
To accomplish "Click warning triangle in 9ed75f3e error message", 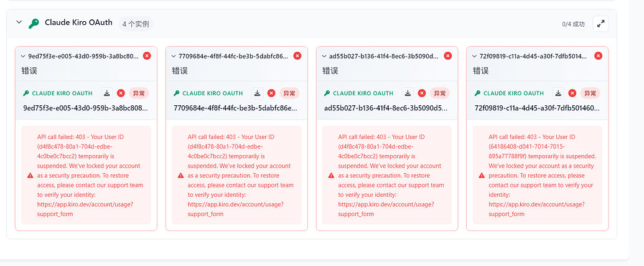I will click(x=30, y=176).
